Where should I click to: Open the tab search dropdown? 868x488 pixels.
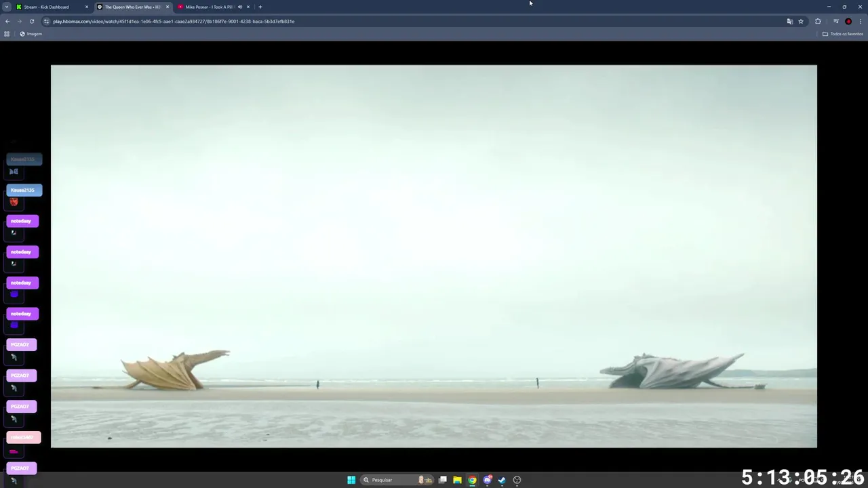pyautogui.click(x=7, y=7)
